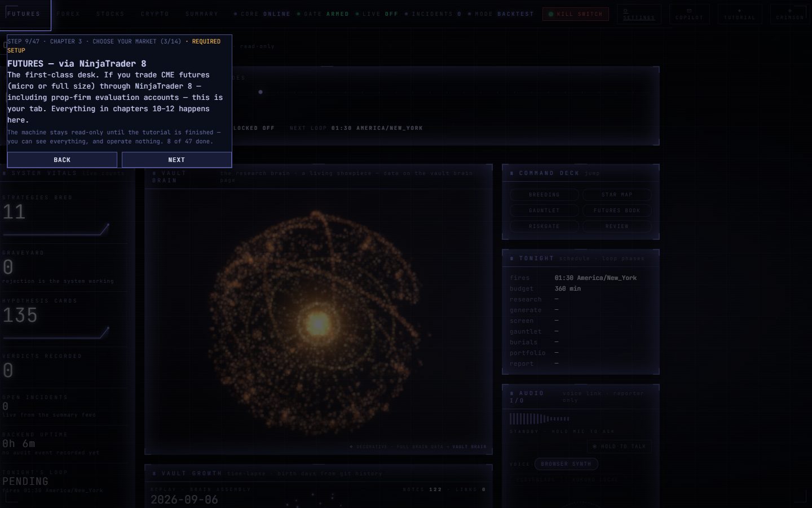This screenshot has width=812, height=508.
Task: Open the Copilot panel icon
Action: coord(689,14)
